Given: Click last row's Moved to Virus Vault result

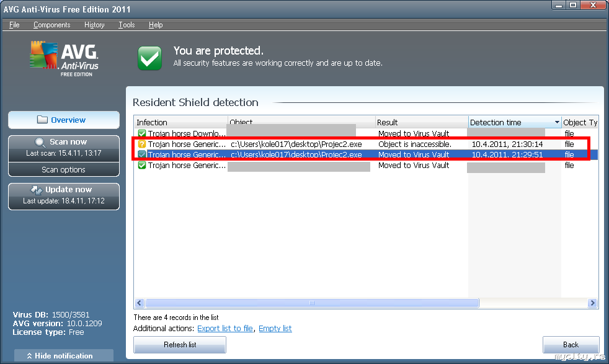Looking at the screenshot, I should 414,165.
